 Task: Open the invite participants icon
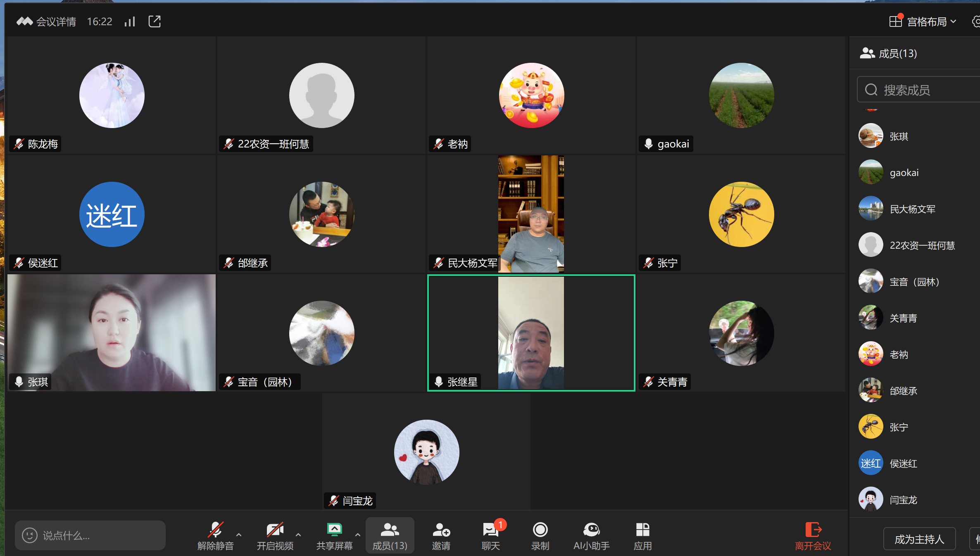[x=441, y=530]
